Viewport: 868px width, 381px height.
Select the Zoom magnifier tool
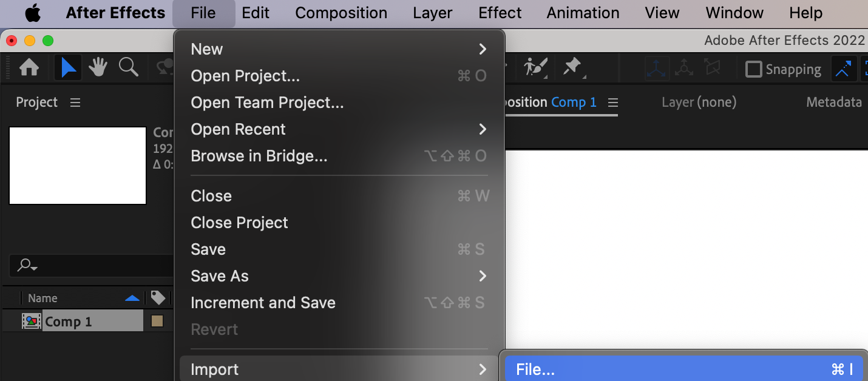128,68
